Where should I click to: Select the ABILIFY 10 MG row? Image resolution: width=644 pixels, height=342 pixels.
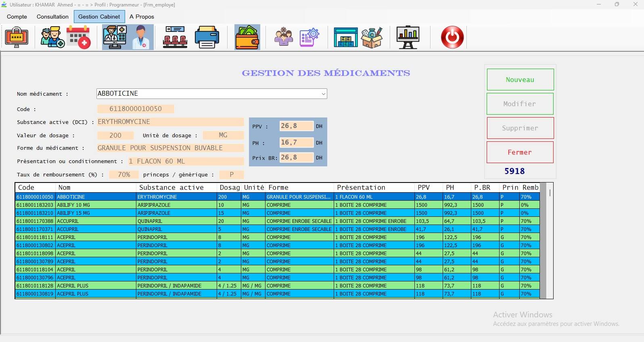coord(277,205)
